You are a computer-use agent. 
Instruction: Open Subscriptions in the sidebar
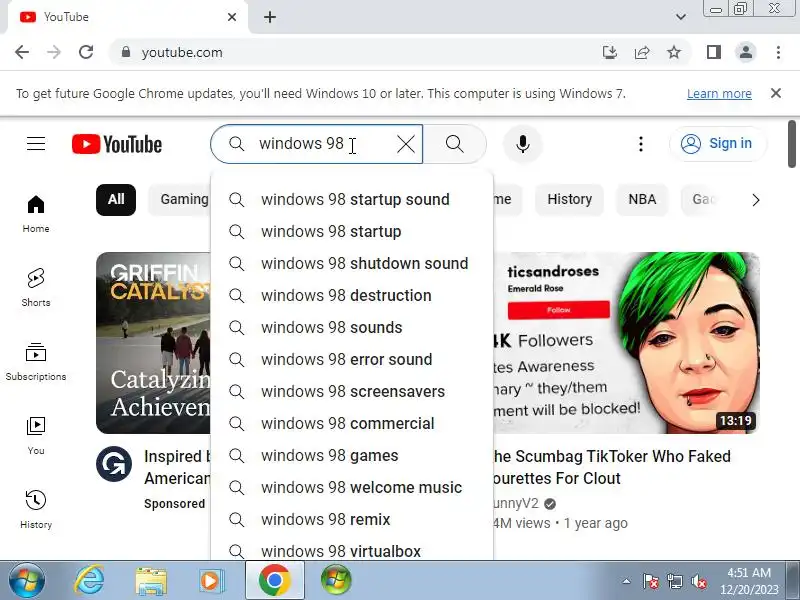click(36, 362)
